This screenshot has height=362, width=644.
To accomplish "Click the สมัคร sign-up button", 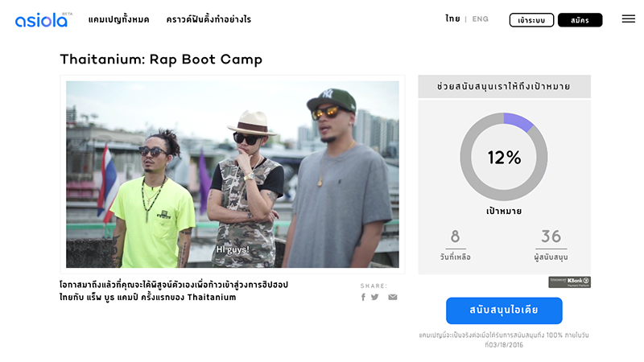I will (580, 20).
